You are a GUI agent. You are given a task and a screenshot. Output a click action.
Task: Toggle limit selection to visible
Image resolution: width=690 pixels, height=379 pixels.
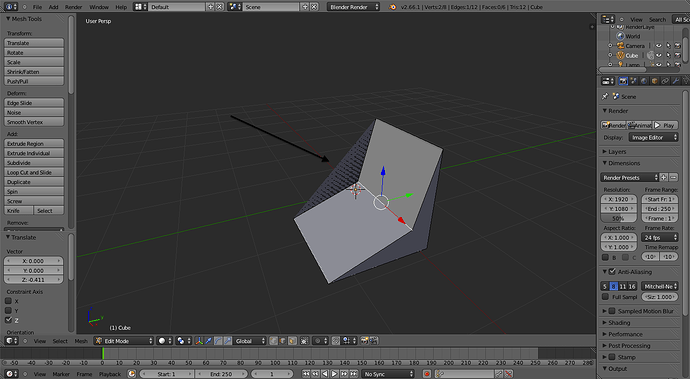[x=304, y=341]
